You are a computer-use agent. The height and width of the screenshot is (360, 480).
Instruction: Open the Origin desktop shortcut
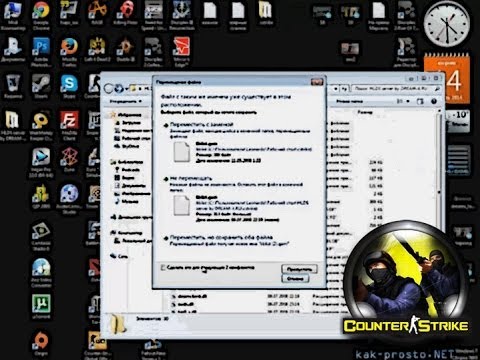[x=41, y=342]
